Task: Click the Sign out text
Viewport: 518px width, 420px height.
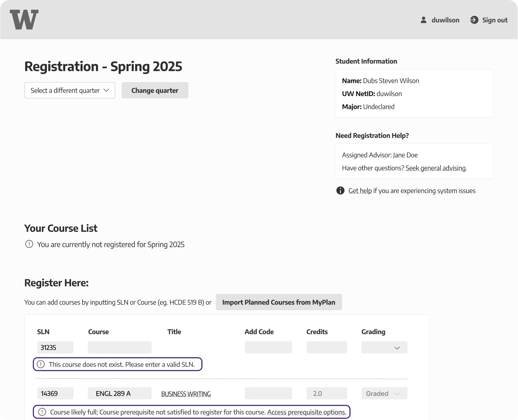Action: click(x=495, y=20)
